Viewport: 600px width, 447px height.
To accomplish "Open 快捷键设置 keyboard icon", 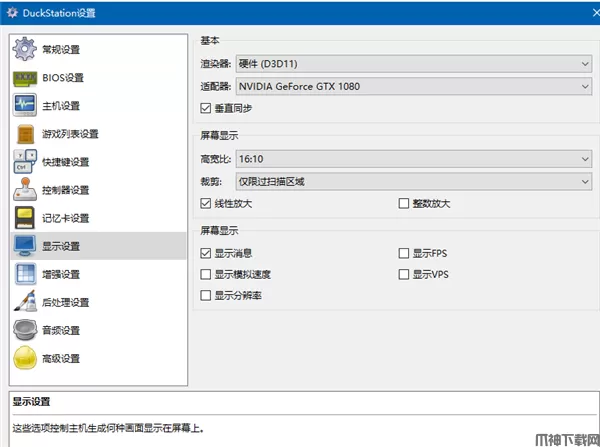I will coord(25,162).
